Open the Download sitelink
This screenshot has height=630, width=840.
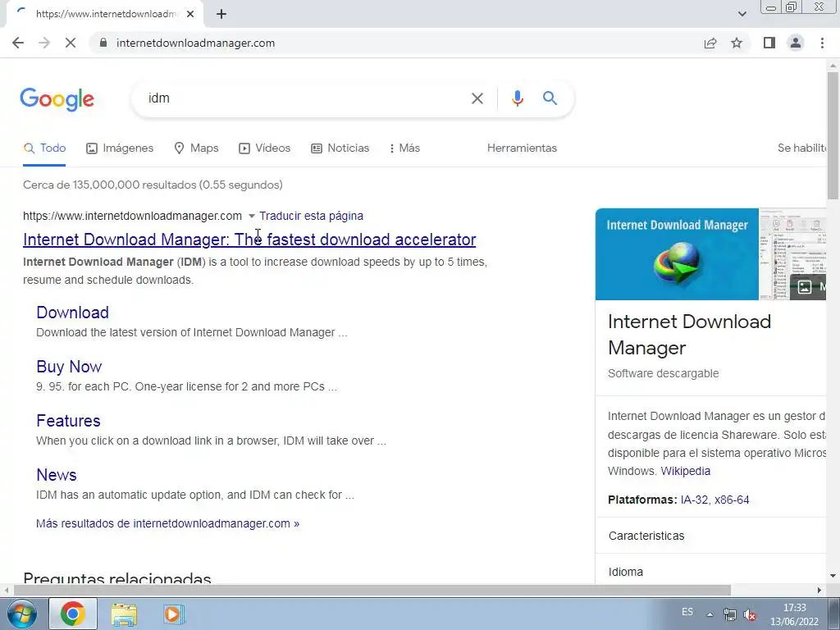72,313
